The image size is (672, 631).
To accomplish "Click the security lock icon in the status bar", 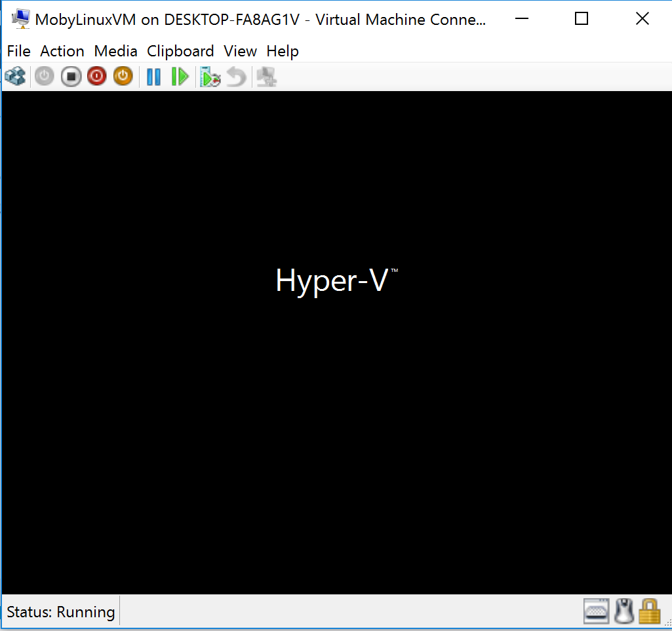I will [x=650, y=611].
